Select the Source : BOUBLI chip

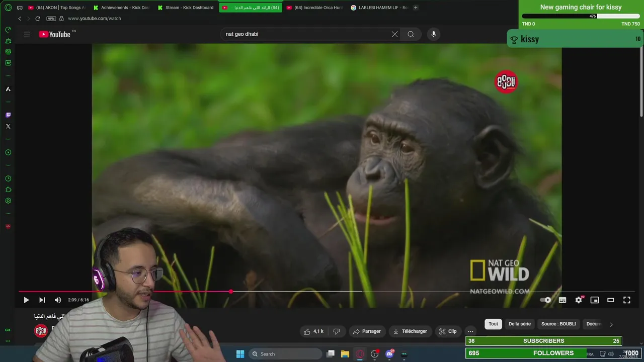(558, 324)
